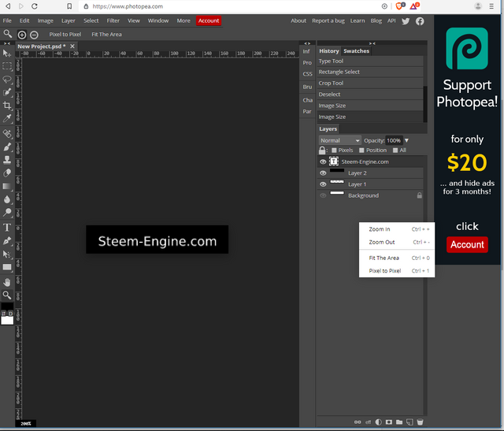Image resolution: width=504 pixels, height=431 pixels.
Task: Open the Filter menu
Action: click(113, 20)
